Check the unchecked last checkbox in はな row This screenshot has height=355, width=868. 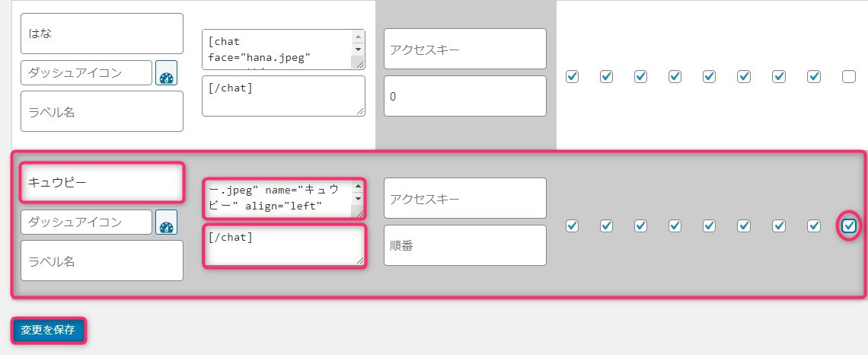pyautogui.click(x=849, y=76)
